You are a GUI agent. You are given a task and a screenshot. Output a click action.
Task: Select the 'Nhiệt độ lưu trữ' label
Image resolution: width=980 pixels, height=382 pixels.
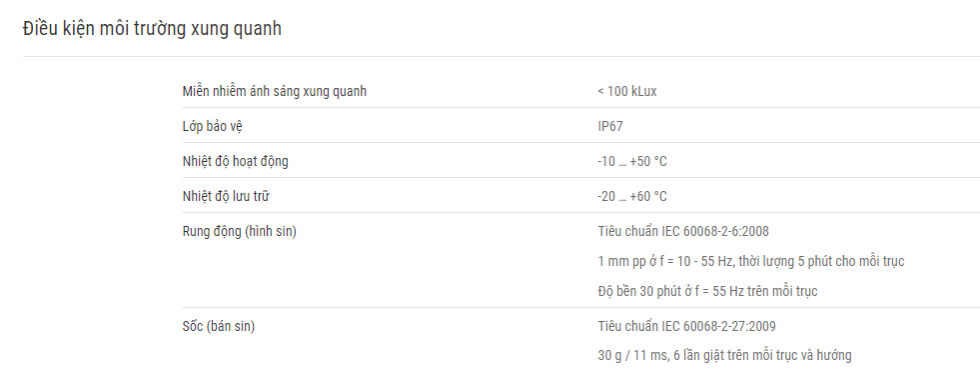point(225,196)
